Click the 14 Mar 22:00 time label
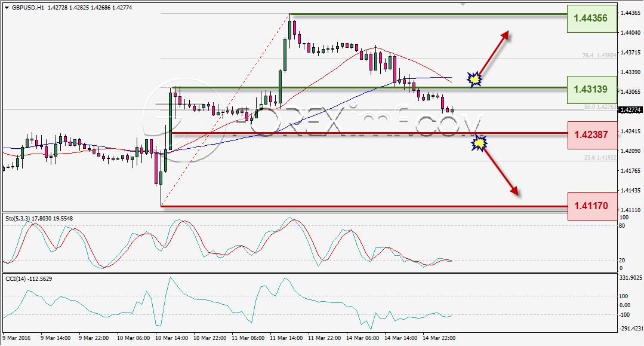This screenshot has width=644, height=346. (x=439, y=338)
